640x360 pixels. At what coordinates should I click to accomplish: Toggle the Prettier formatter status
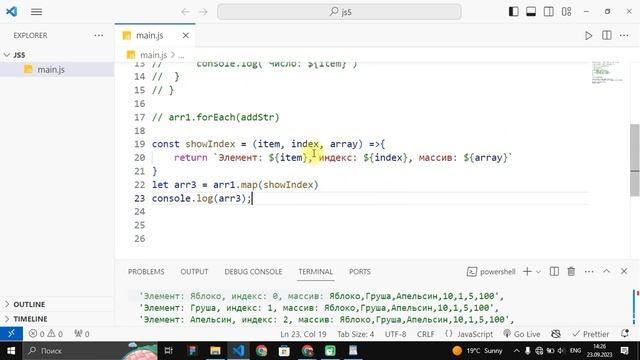click(591, 334)
